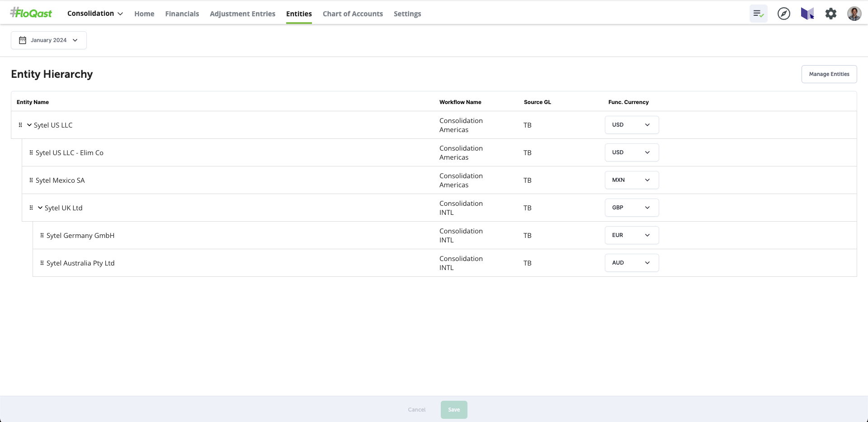
Task: Click the Manage Entities button
Action: tap(829, 74)
